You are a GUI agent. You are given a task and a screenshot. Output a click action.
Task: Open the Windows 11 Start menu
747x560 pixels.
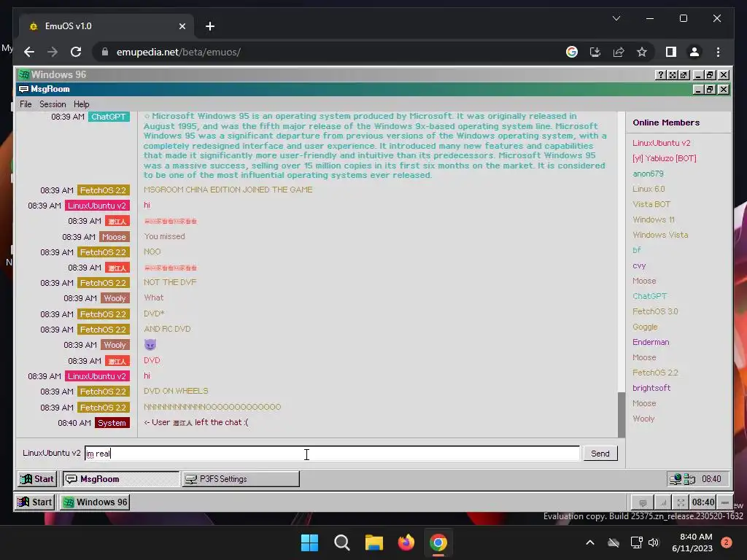point(309,542)
